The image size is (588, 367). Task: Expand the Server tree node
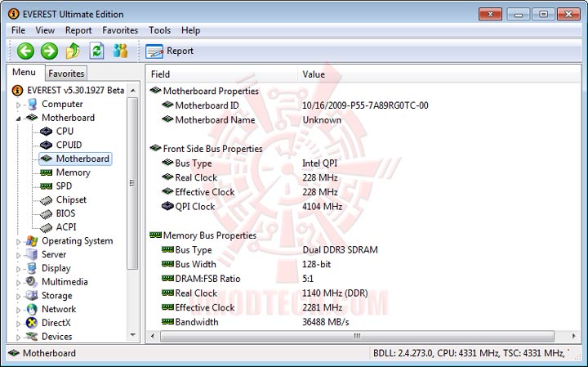[18, 255]
